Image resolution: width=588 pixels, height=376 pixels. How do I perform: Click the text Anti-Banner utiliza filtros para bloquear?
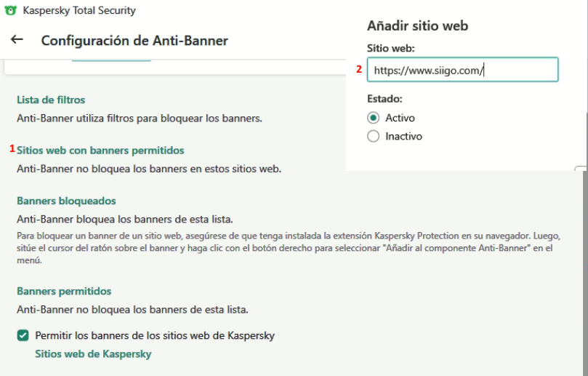(x=140, y=119)
